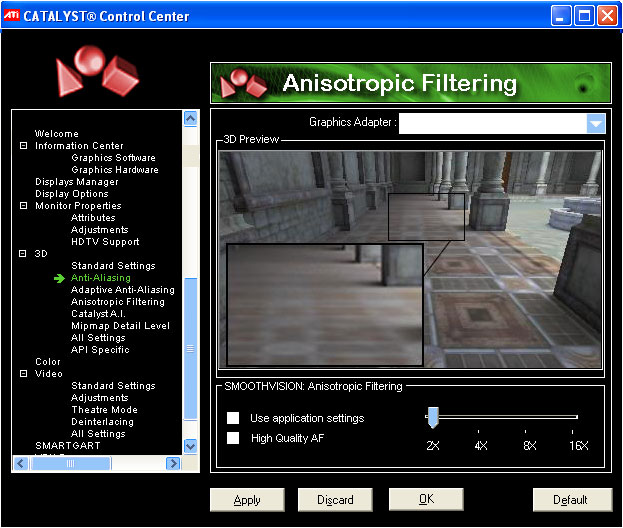Collapse the Monitor Properties tree node

[23, 206]
